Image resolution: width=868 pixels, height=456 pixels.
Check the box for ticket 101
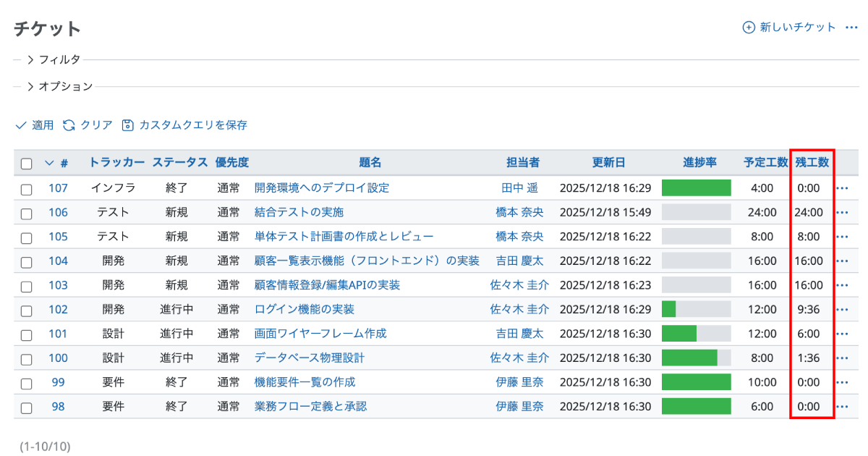(x=27, y=334)
